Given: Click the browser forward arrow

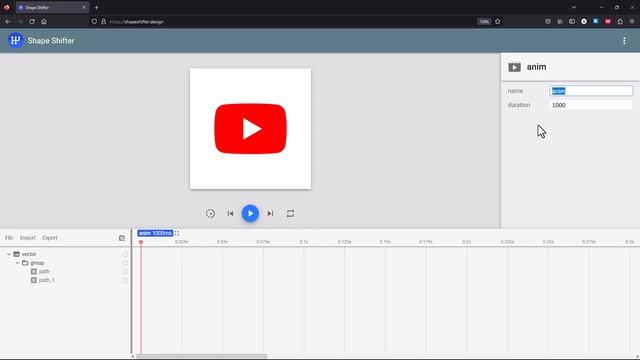Looking at the screenshot, I should [x=20, y=22].
